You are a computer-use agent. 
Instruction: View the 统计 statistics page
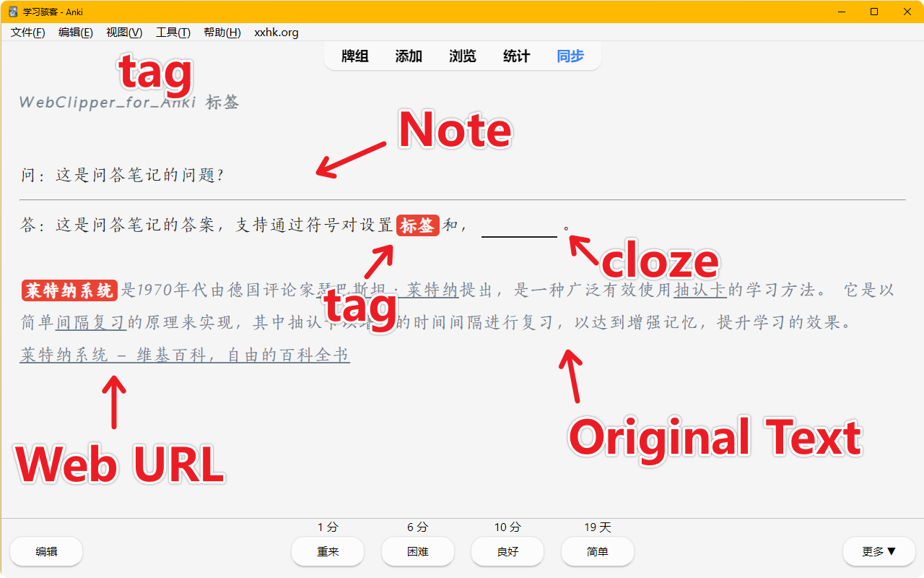[515, 56]
